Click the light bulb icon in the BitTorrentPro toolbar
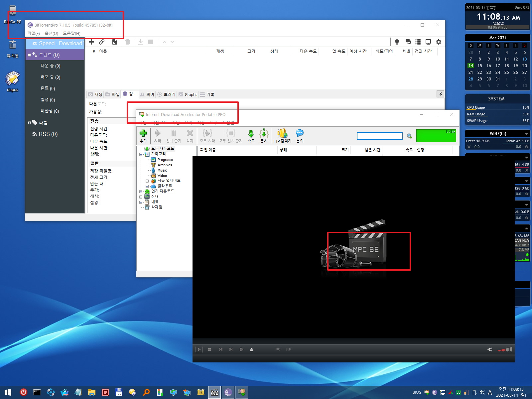Image resolution: width=532 pixels, height=399 pixels. pyautogui.click(x=397, y=42)
